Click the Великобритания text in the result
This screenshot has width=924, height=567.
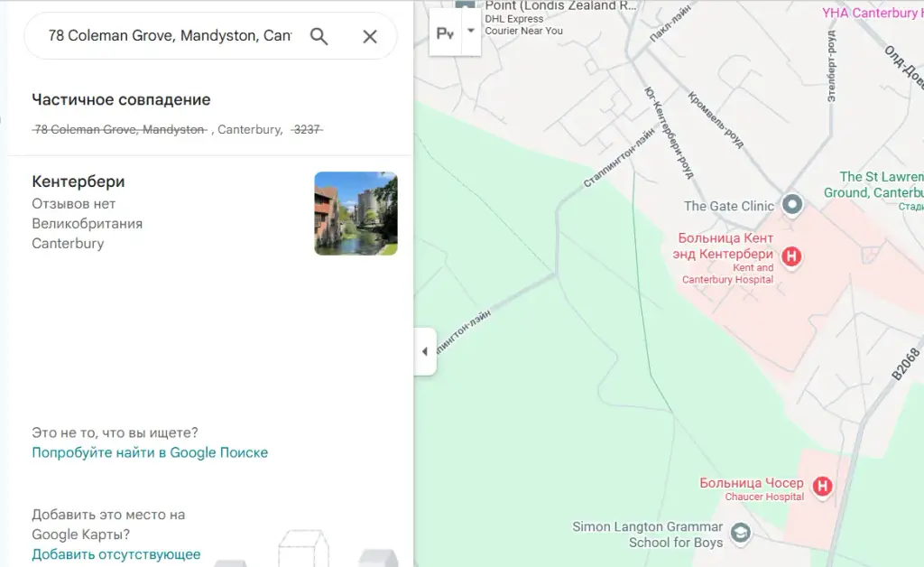88,224
